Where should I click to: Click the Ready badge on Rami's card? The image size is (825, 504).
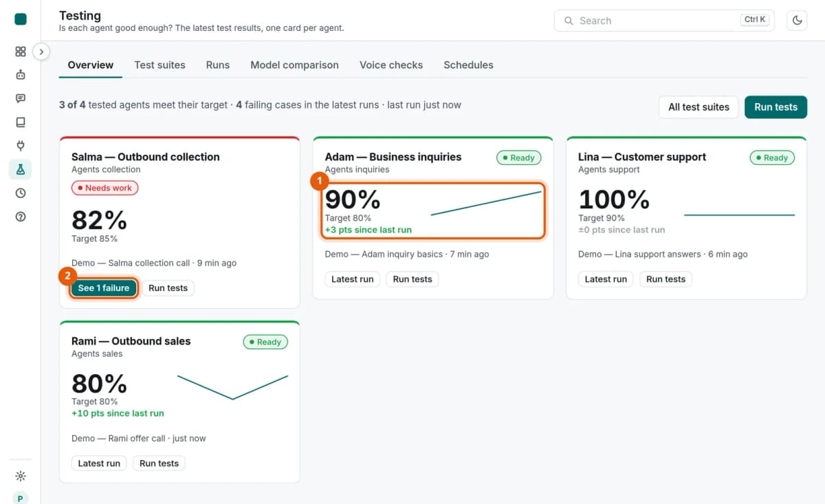[265, 342]
